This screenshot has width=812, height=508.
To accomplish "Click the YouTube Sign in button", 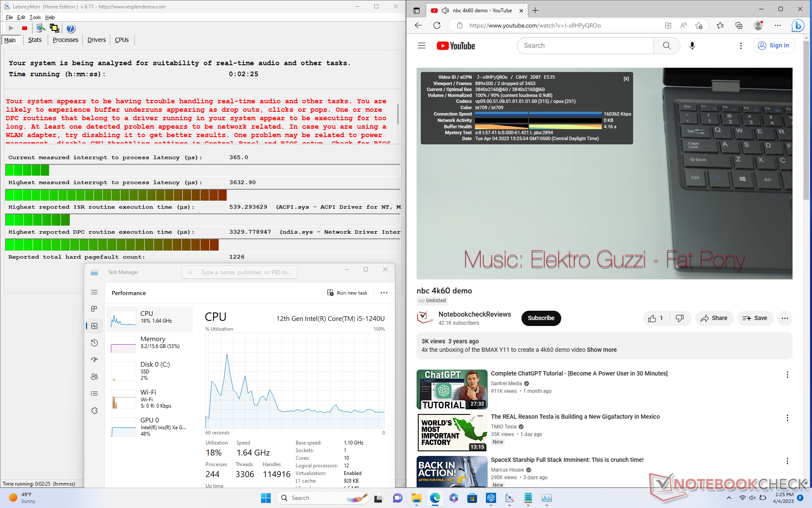I will [774, 46].
